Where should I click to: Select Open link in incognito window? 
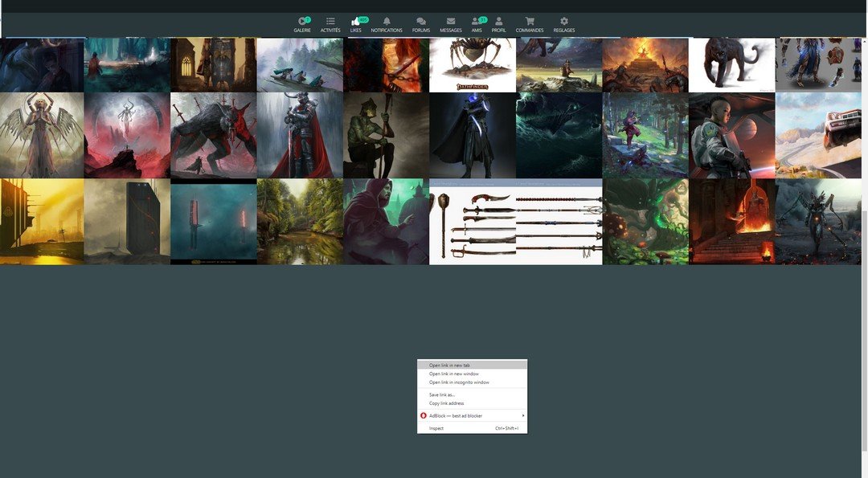pyautogui.click(x=459, y=382)
